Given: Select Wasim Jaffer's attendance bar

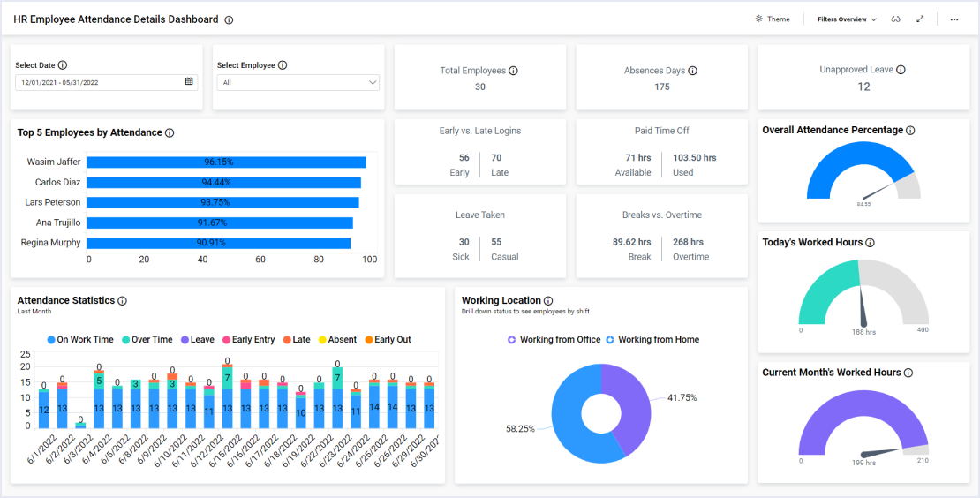Looking at the screenshot, I should 226,162.
